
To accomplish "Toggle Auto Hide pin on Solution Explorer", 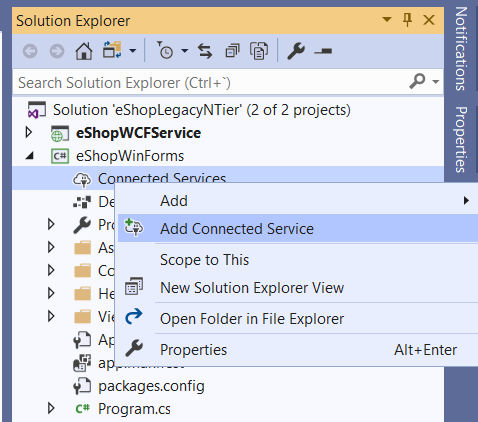I will [407, 20].
